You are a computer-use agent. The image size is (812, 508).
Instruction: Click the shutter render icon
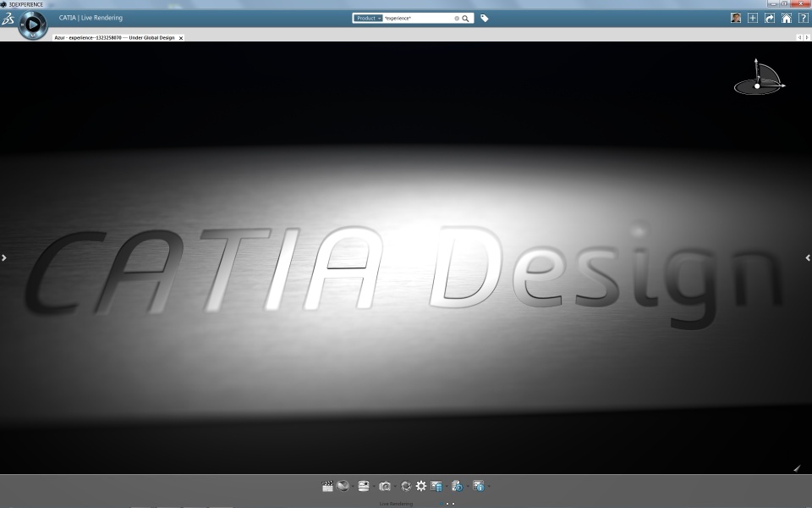[406, 486]
